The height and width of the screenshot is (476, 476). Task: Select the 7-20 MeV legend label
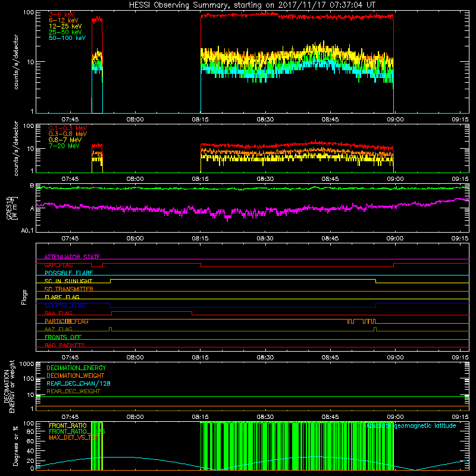(x=64, y=146)
